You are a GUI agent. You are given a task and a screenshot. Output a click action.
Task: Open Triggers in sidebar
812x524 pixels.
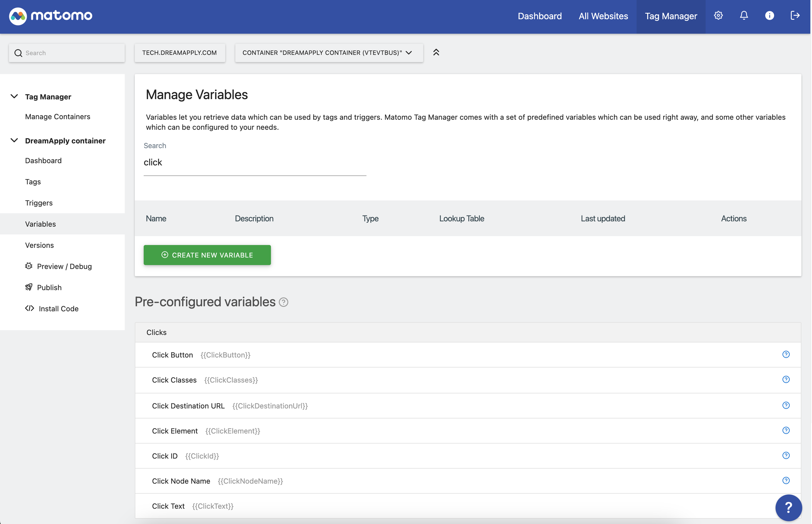[x=39, y=203]
